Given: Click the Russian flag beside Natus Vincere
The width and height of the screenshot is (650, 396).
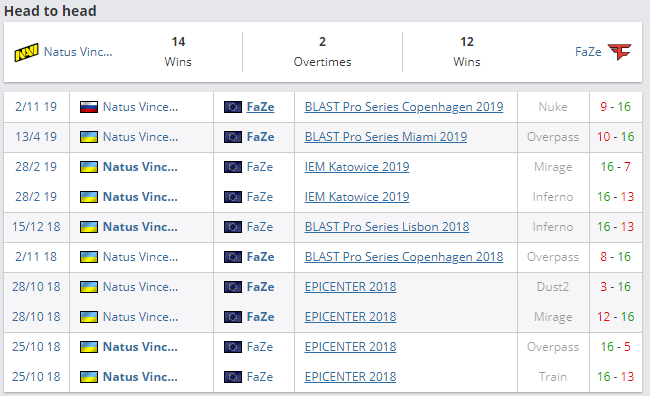Looking at the screenshot, I should tap(89, 107).
